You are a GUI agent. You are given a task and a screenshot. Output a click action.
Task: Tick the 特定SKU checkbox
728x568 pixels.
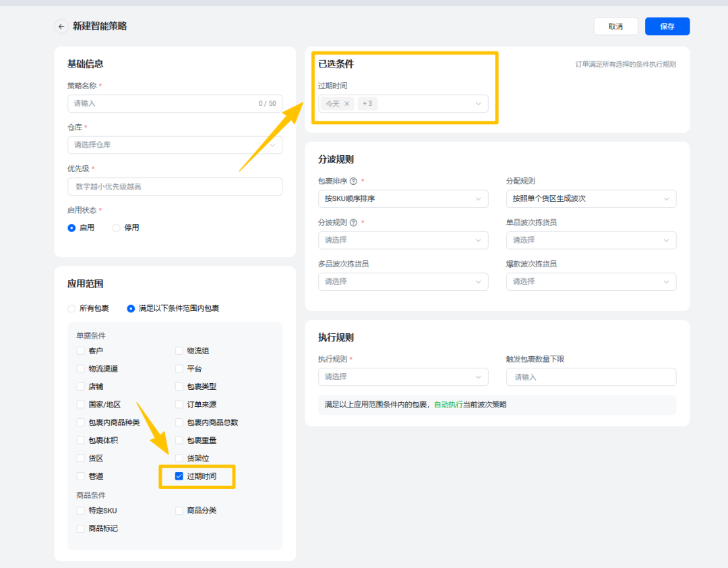tap(81, 511)
